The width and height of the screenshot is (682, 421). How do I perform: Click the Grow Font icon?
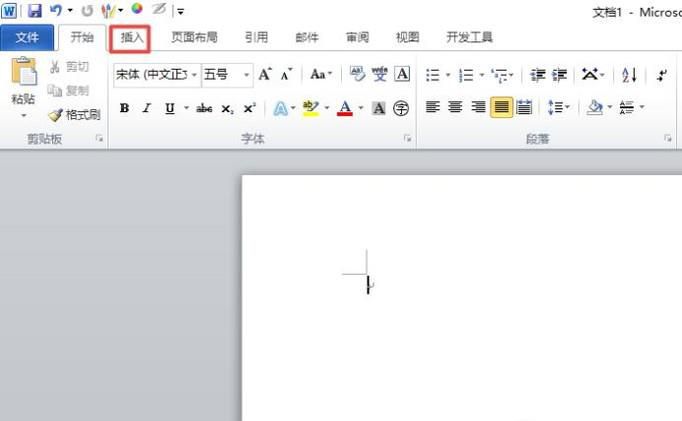pos(265,75)
